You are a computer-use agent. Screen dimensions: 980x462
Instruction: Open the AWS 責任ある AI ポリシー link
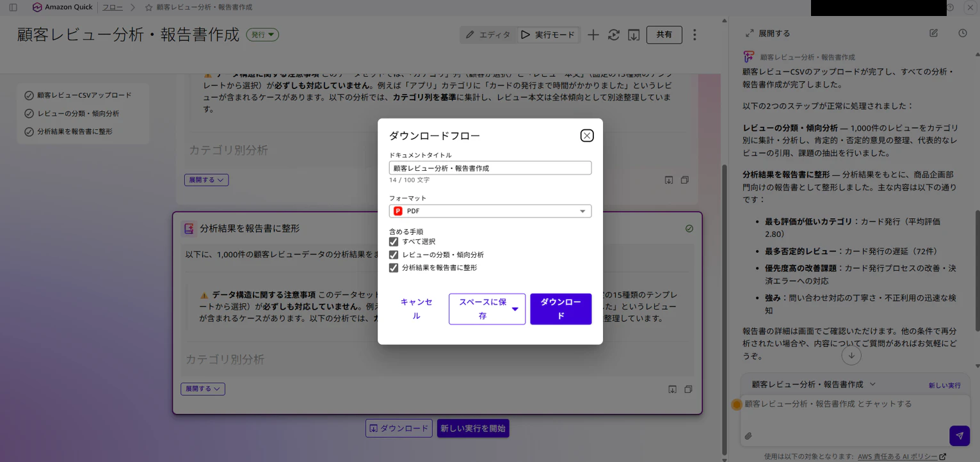(902, 456)
